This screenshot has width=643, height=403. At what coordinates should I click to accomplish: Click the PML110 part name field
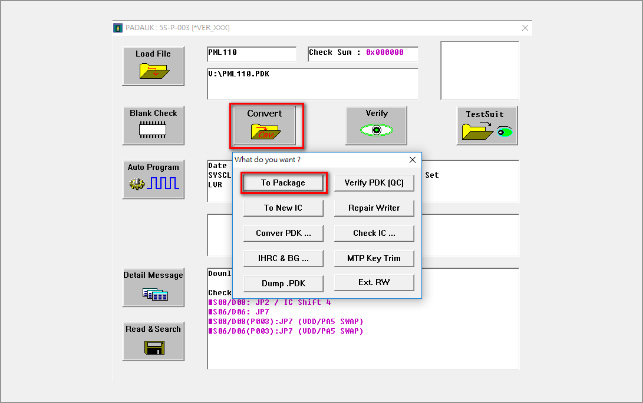(x=251, y=53)
